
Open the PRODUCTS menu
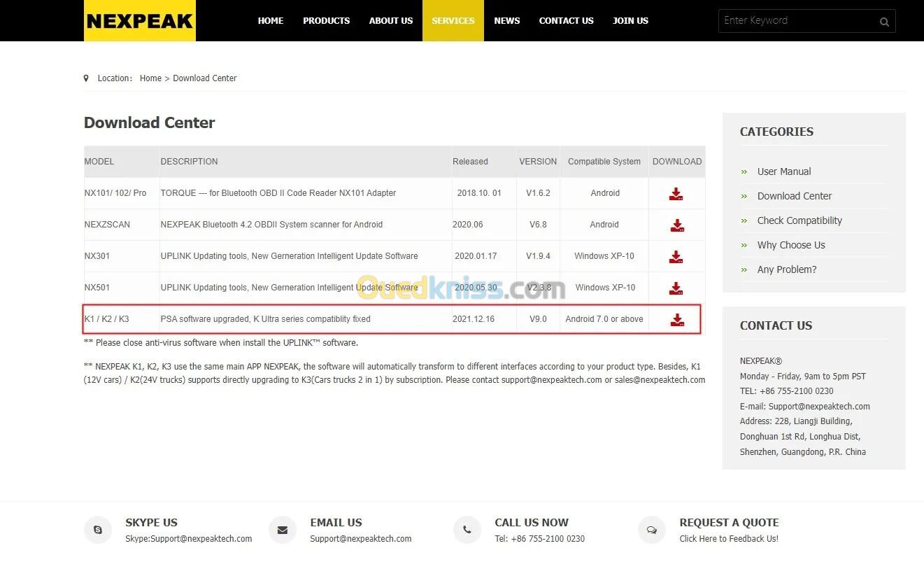tap(326, 21)
